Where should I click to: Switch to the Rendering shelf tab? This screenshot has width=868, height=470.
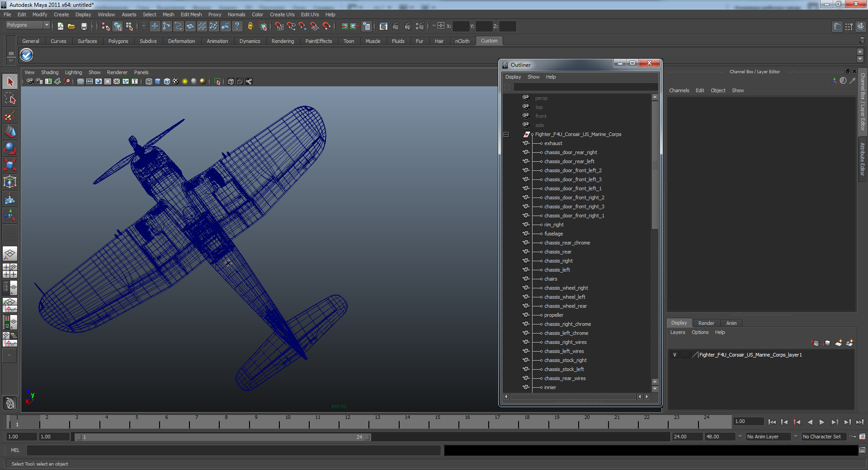[x=283, y=41]
